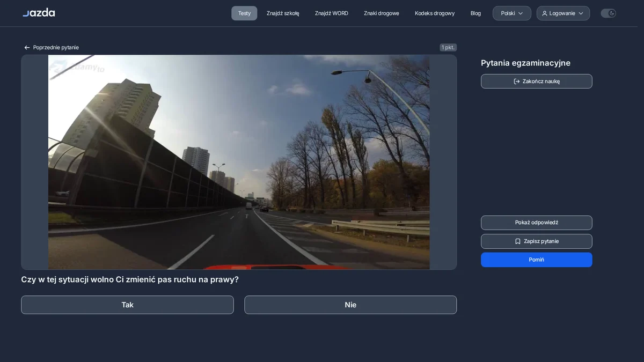The image size is (644, 362).
Task: Go to Znajdź szkołę
Action: [x=283, y=13]
